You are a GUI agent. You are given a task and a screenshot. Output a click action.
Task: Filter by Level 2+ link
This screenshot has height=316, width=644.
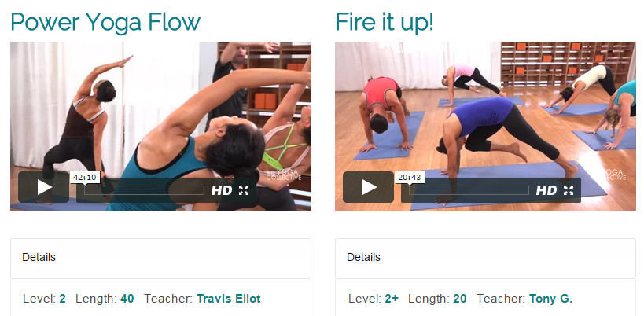[392, 299]
